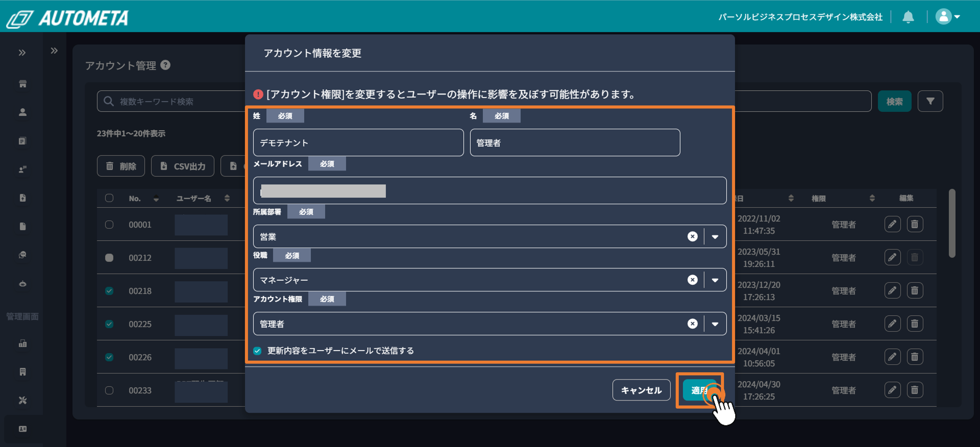980x447 pixels.
Task: Clear the アカウント権限 selection 管理者
Action: point(692,323)
